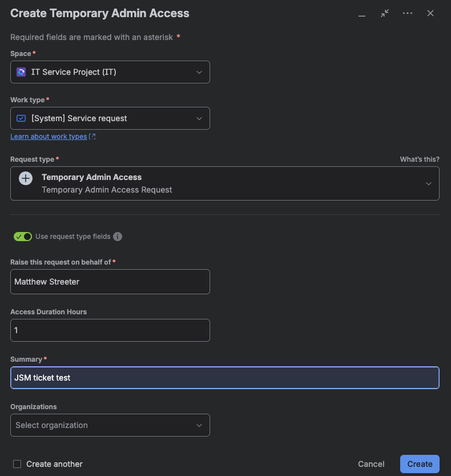Open Learn about work types link
Viewport: 451px width, 476px height.
(x=49, y=137)
